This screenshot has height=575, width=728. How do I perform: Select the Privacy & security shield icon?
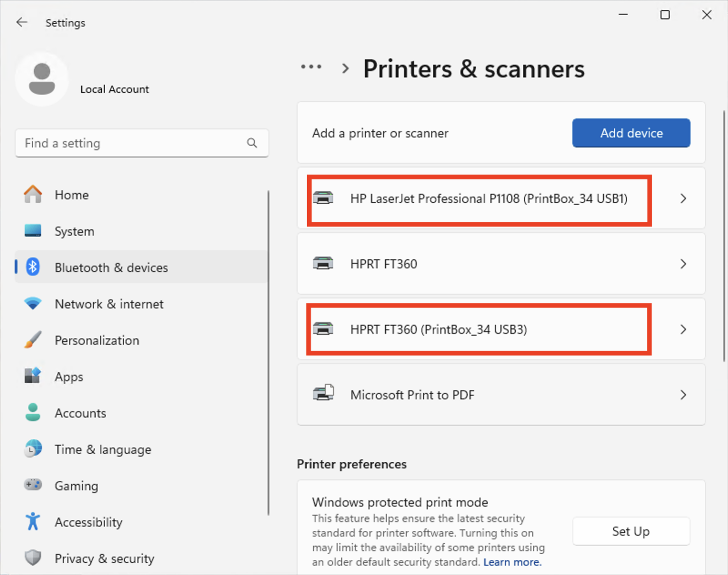click(32, 558)
